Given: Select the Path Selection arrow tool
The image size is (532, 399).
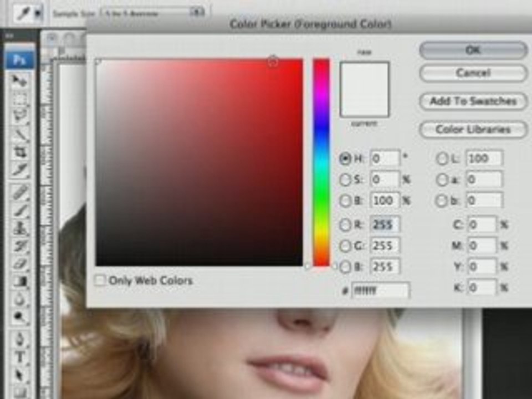Looking at the screenshot, I should (x=20, y=375).
